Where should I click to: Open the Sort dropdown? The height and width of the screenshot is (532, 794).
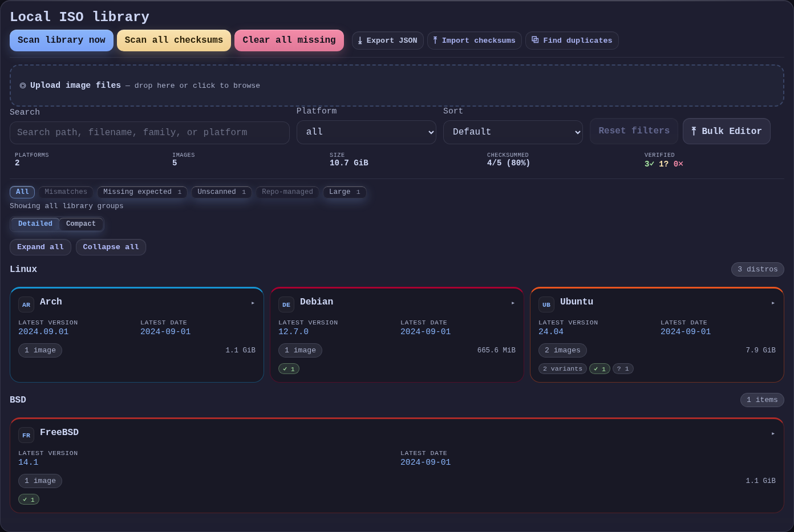513,132
